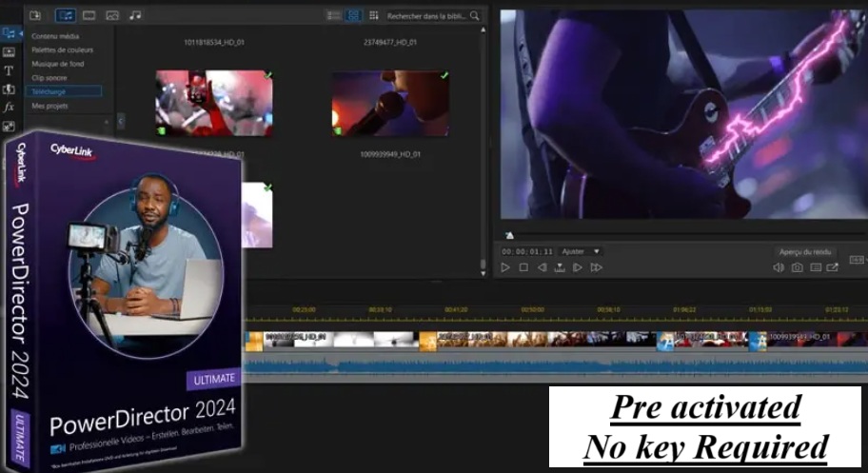
Task: Open preview quality settings icon
Action: 816,267
